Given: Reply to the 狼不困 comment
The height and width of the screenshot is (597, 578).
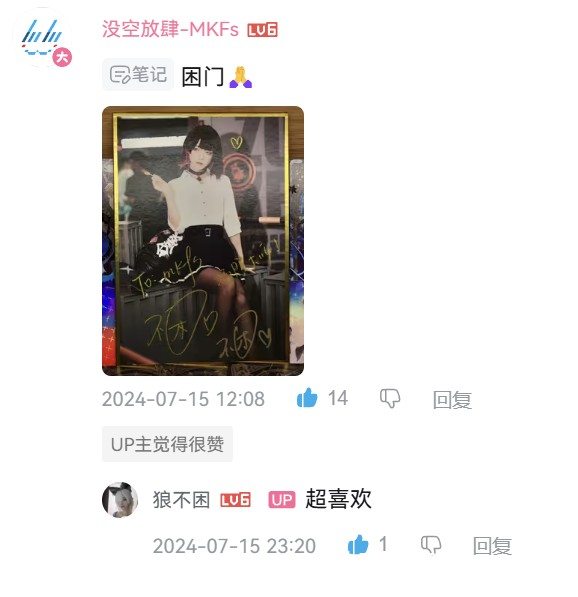Looking at the screenshot, I should 492,546.
